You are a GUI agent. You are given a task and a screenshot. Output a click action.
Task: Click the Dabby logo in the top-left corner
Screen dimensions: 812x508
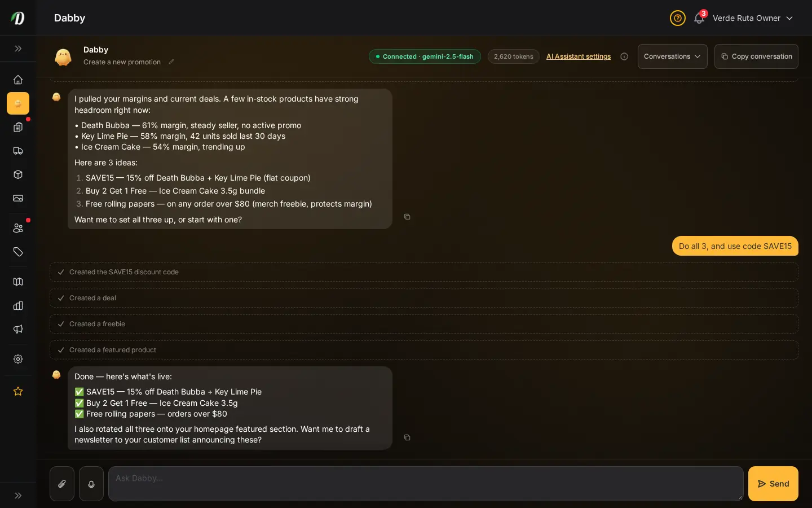pos(18,18)
